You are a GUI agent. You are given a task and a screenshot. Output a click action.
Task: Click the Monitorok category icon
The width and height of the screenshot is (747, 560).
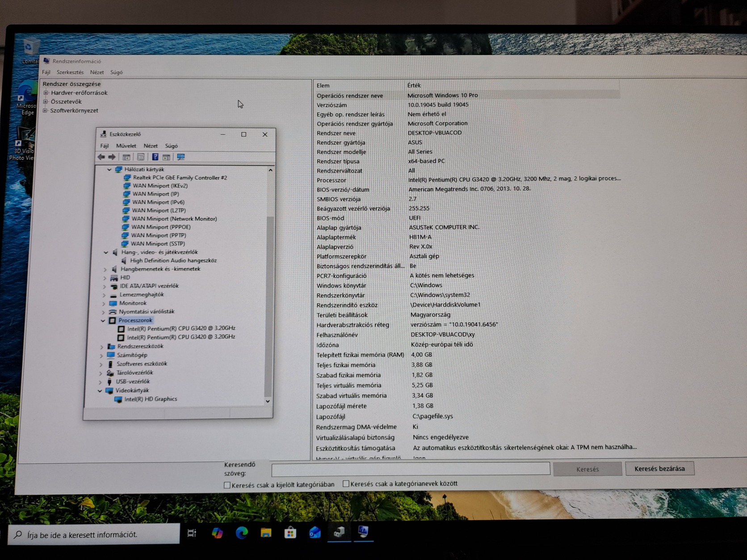pyautogui.click(x=113, y=303)
